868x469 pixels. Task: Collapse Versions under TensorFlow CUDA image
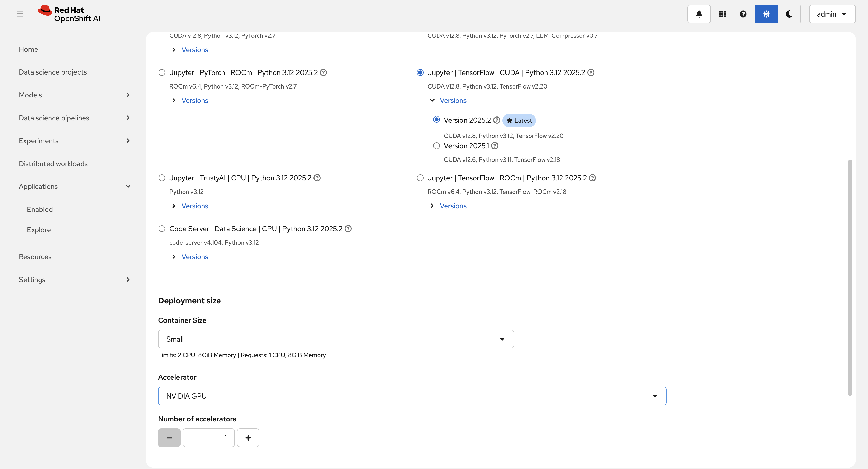click(x=448, y=101)
